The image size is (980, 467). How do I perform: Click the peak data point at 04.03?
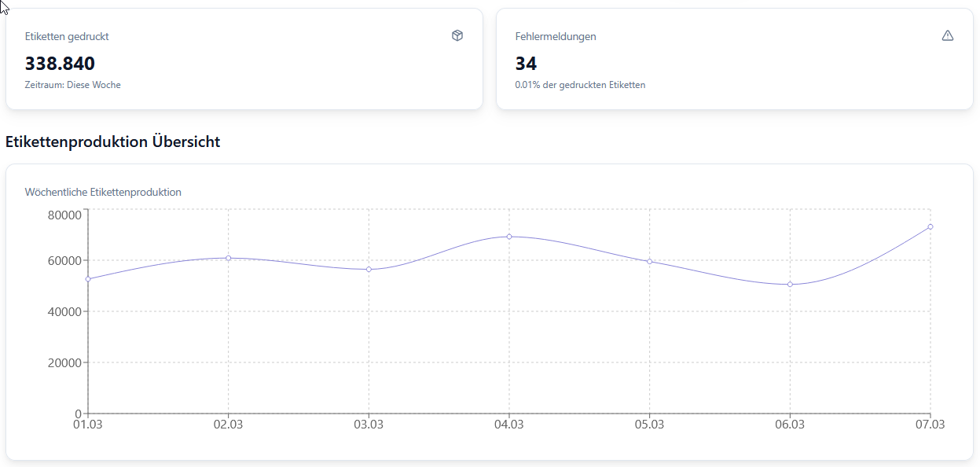pos(509,237)
